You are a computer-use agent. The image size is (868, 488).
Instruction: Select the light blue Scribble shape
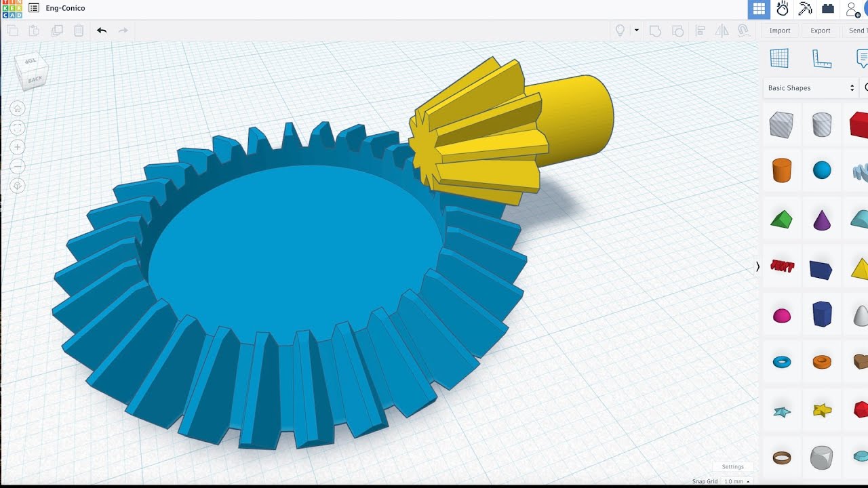pyautogui.click(x=860, y=171)
